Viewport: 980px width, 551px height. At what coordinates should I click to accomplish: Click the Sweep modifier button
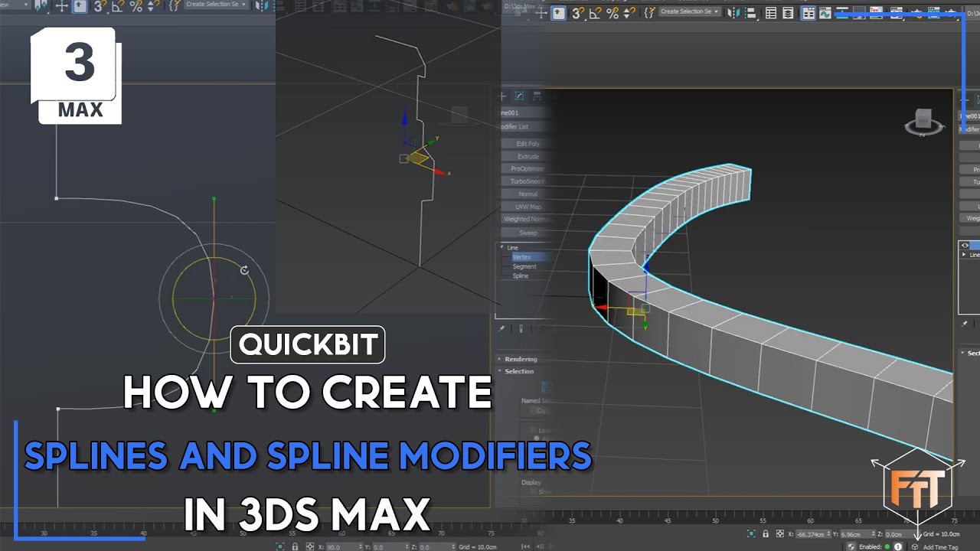pyautogui.click(x=528, y=233)
